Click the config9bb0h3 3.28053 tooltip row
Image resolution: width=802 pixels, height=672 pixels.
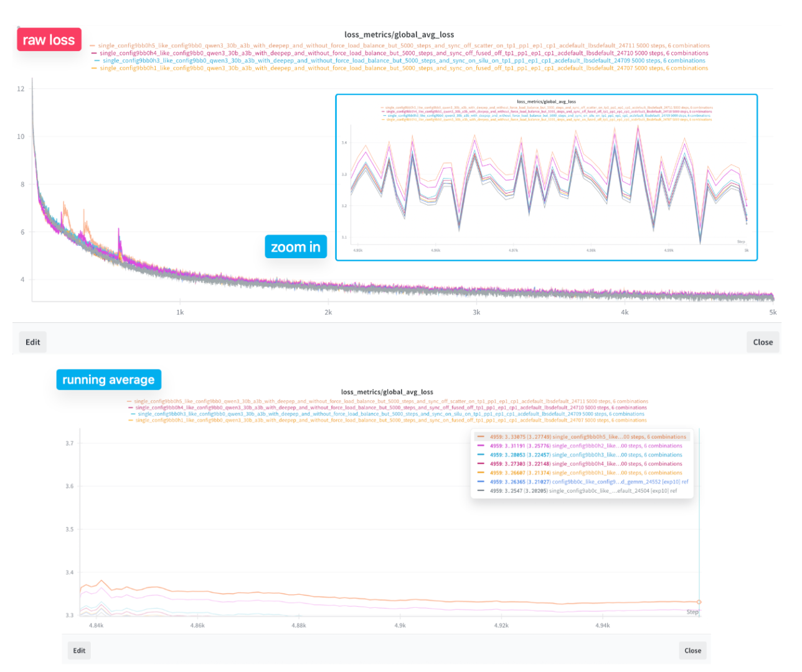click(x=582, y=455)
